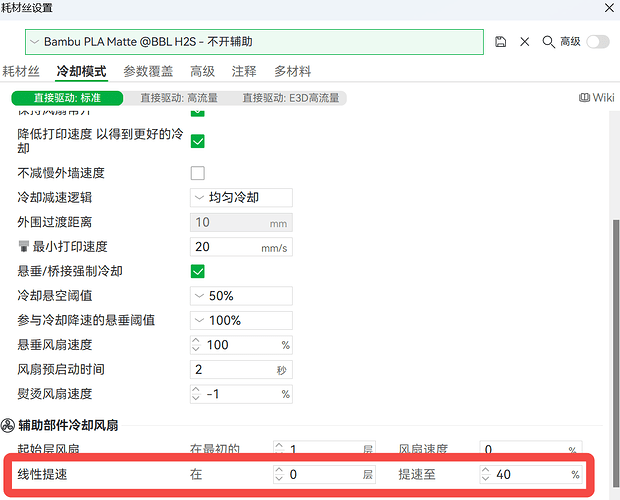This screenshot has height=500, width=620.
Task: Open 参与冷却降速的悬垂阈值 dropdown
Action: click(241, 321)
